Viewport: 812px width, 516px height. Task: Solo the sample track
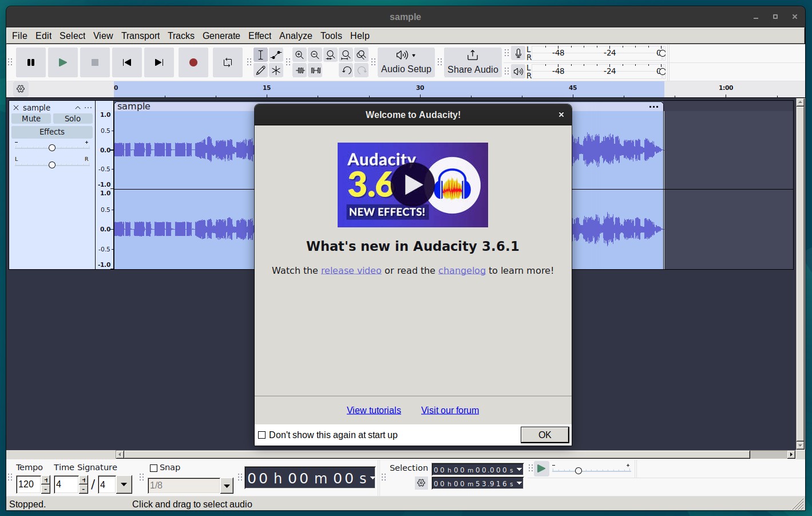click(73, 119)
